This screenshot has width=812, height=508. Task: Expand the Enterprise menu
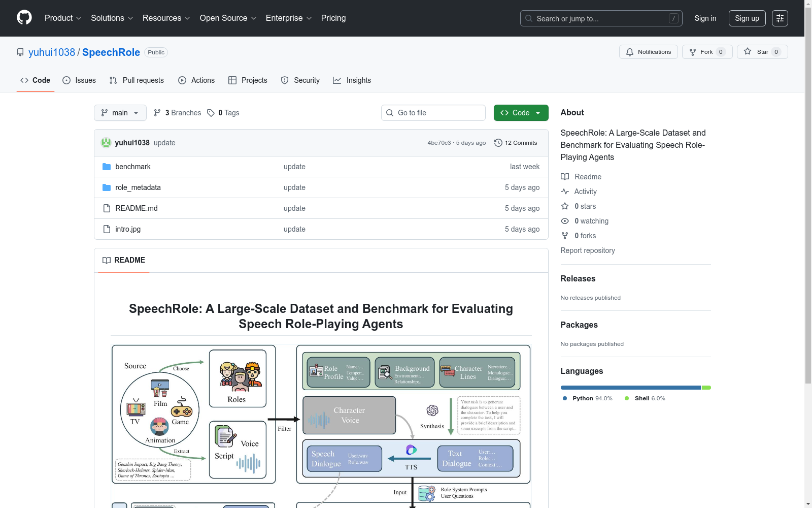289,18
